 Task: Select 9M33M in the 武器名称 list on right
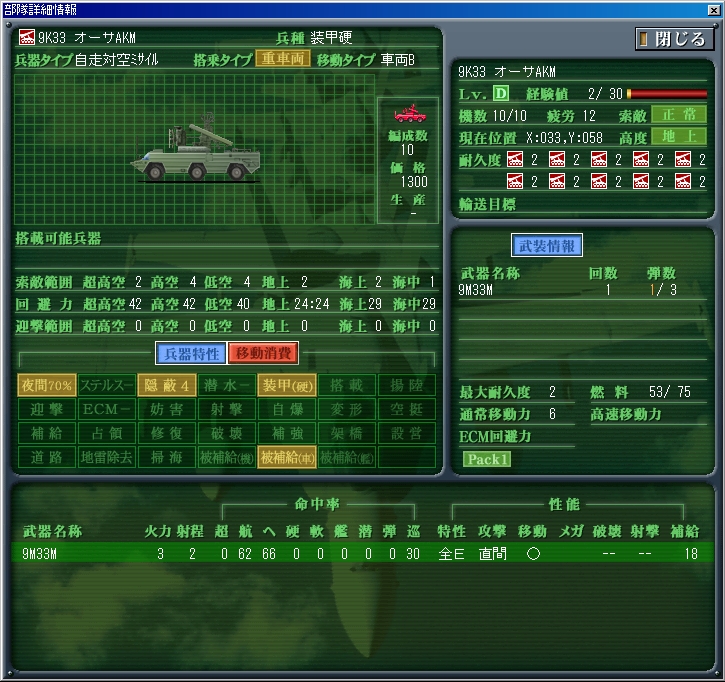coord(475,290)
